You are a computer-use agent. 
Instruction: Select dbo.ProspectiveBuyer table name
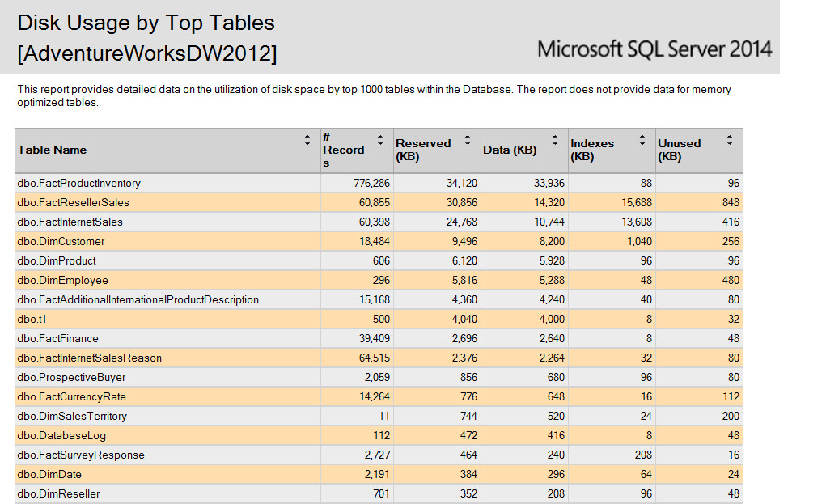pos(72,378)
